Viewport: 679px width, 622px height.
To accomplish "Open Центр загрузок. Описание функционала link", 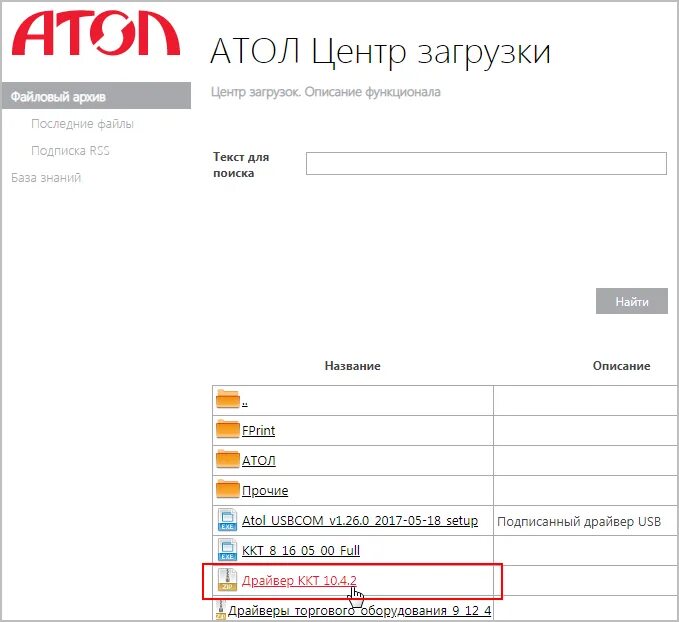I will (326, 92).
